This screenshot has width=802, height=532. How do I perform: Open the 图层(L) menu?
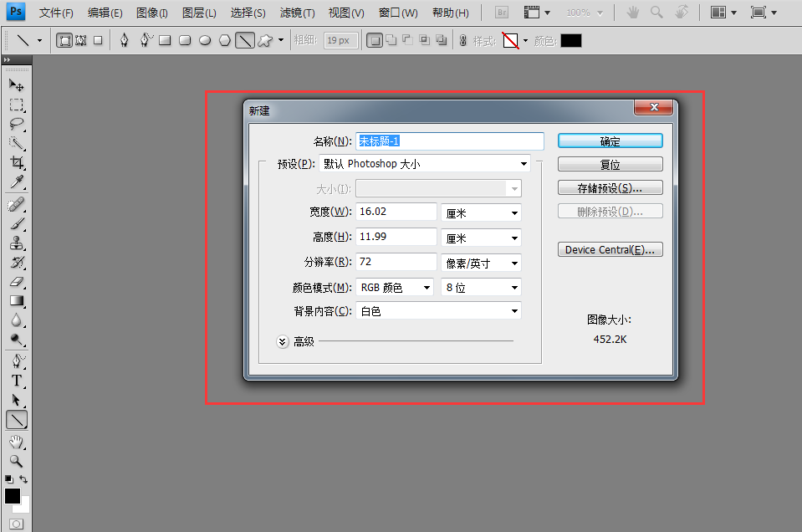point(200,13)
